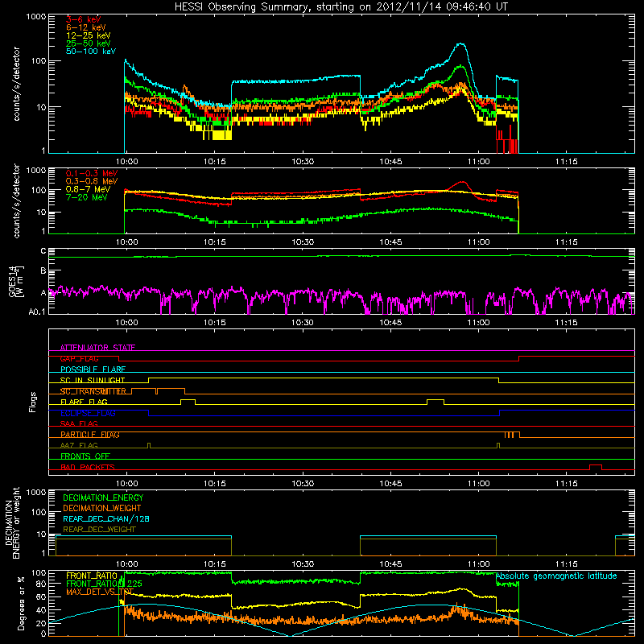Click the REAR_DEC_WEIGHT legend text
Viewport: 644px width, 644px height.
pyautogui.click(x=99, y=530)
